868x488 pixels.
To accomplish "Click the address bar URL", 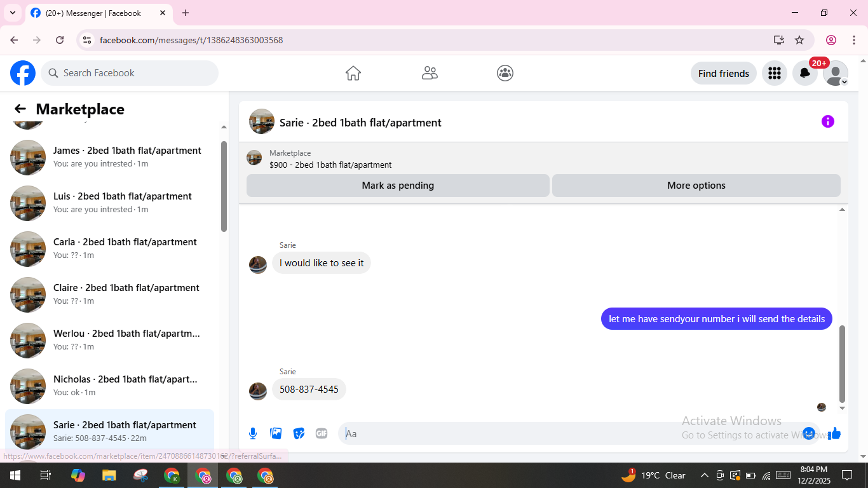I will [x=191, y=40].
